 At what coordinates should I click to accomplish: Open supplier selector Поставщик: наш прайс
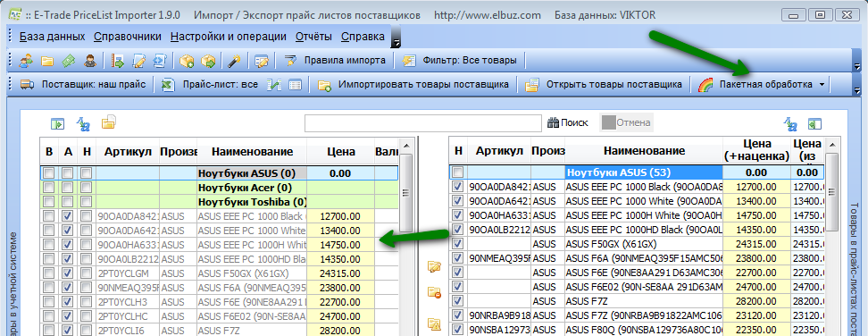[83, 85]
